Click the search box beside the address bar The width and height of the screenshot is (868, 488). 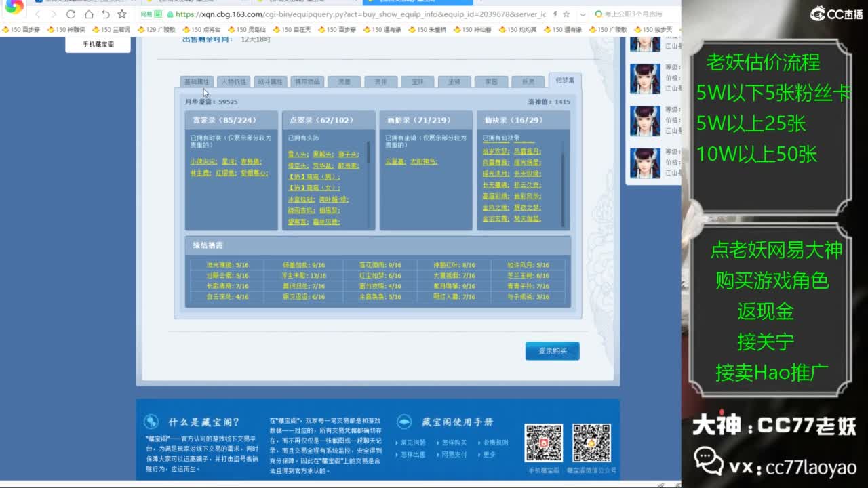[634, 14]
